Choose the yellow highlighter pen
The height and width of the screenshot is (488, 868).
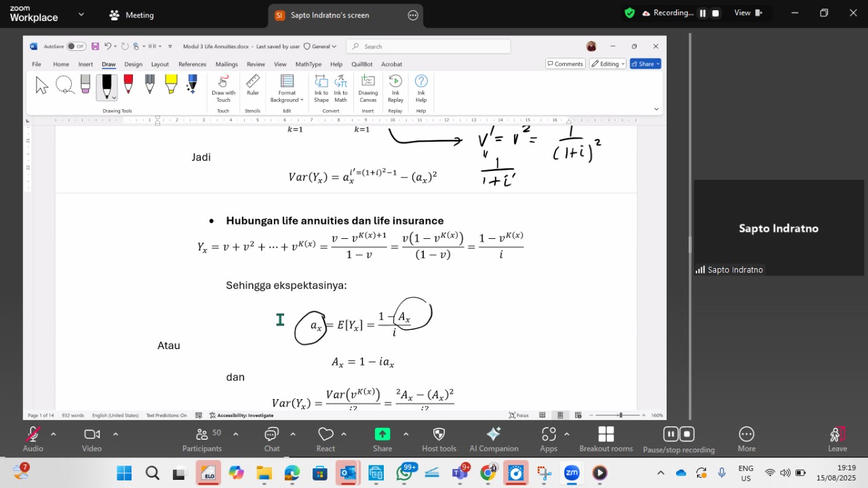(x=171, y=84)
